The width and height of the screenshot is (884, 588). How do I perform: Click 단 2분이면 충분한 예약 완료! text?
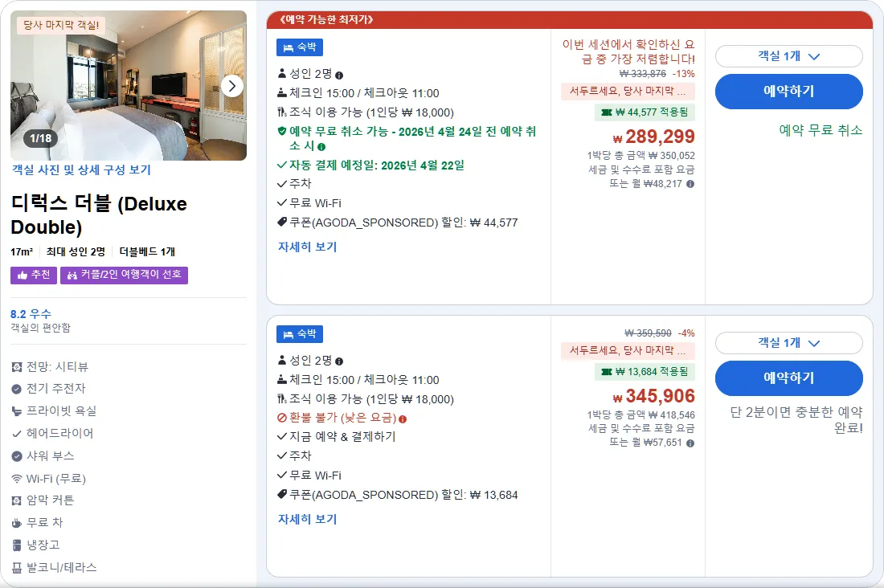796,420
